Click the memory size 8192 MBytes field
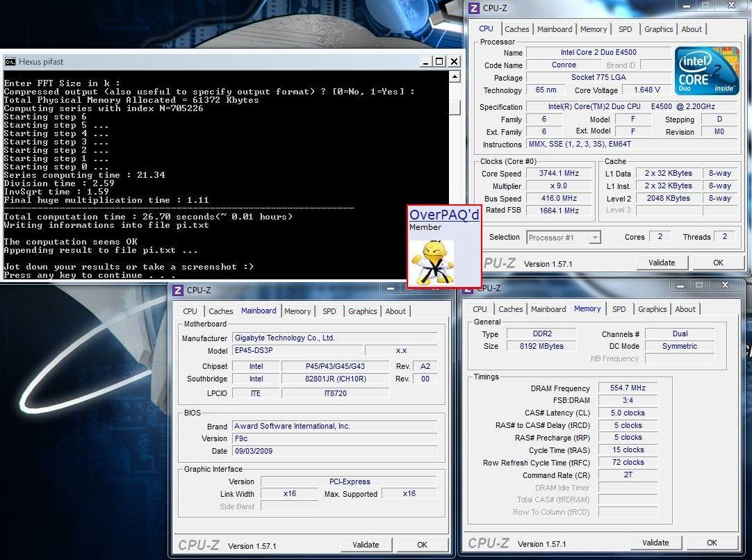Screen dimensions: 752x560 (541, 346)
